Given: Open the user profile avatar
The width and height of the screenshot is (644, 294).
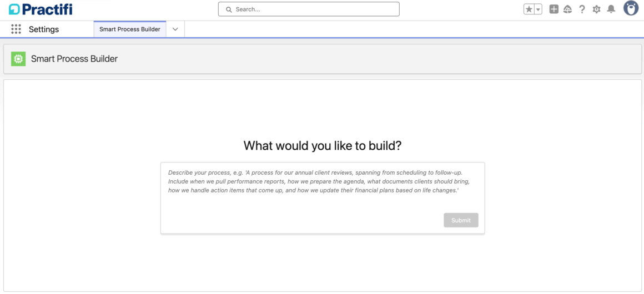Looking at the screenshot, I should [631, 8].
